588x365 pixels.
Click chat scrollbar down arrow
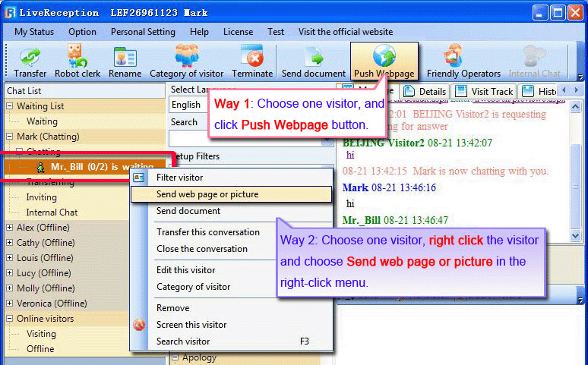[576, 235]
